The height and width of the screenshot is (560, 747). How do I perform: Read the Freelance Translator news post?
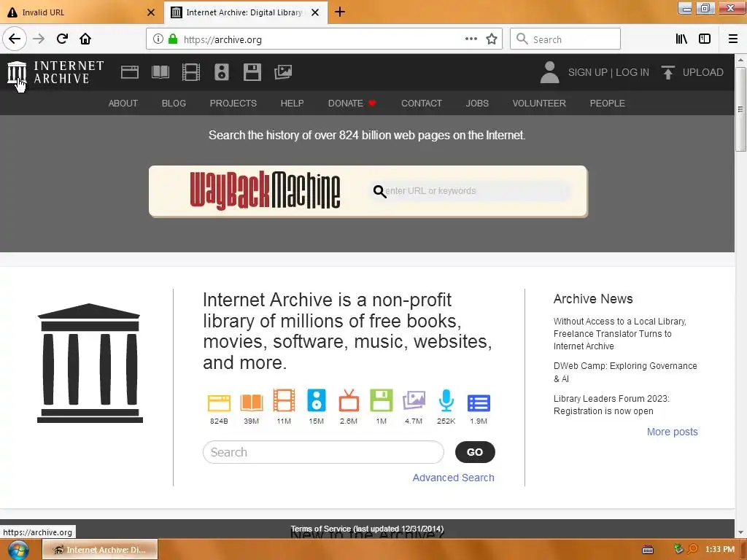(620, 334)
